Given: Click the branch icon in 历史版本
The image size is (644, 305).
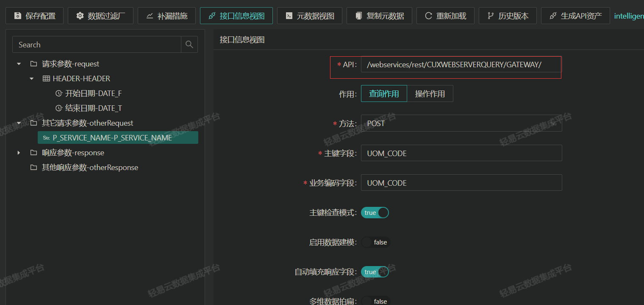Looking at the screenshot, I should (x=491, y=16).
